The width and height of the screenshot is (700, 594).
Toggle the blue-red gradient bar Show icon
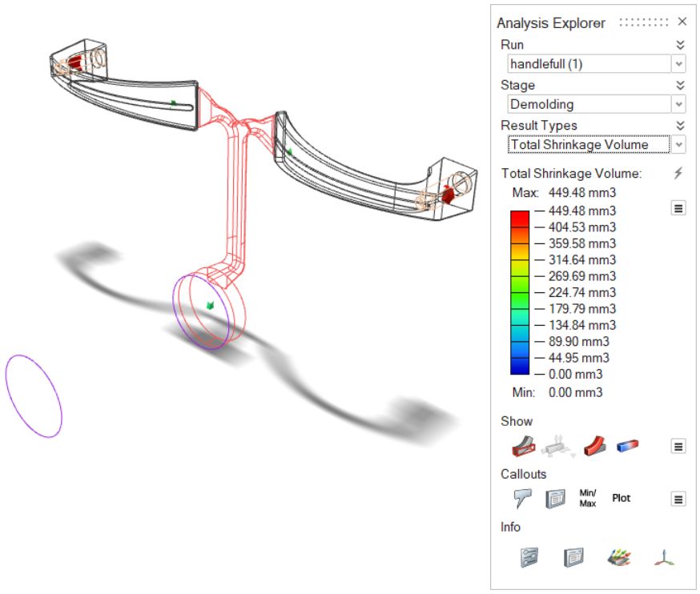627,445
